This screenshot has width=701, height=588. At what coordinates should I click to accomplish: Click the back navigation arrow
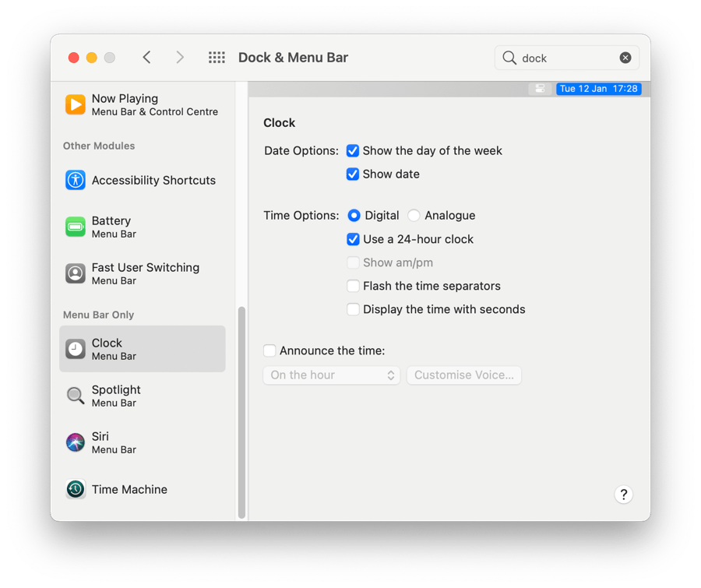point(146,57)
